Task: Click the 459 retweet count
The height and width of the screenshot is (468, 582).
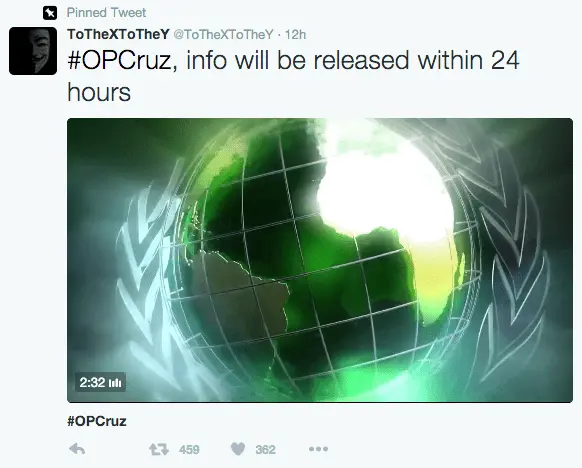Action: (x=189, y=450)
